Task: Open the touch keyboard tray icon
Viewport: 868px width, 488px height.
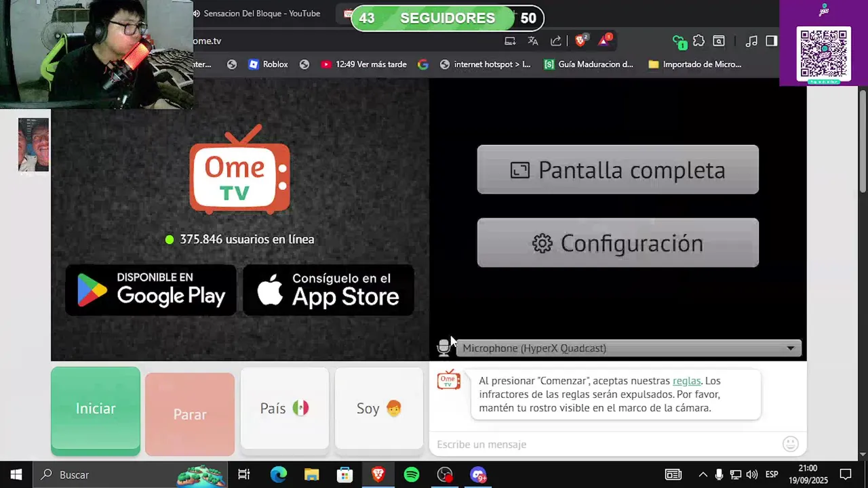Action: [x=673, y=474]
